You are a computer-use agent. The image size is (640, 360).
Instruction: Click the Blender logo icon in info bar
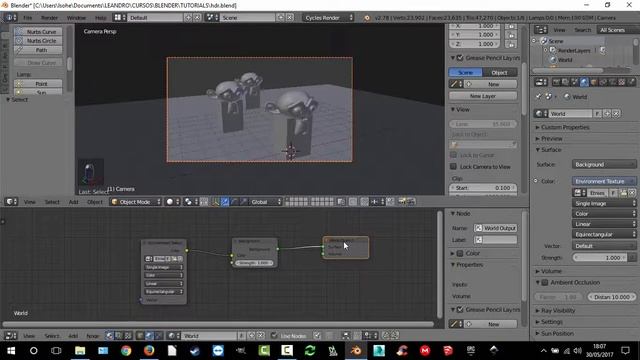[x=367, y=18]
